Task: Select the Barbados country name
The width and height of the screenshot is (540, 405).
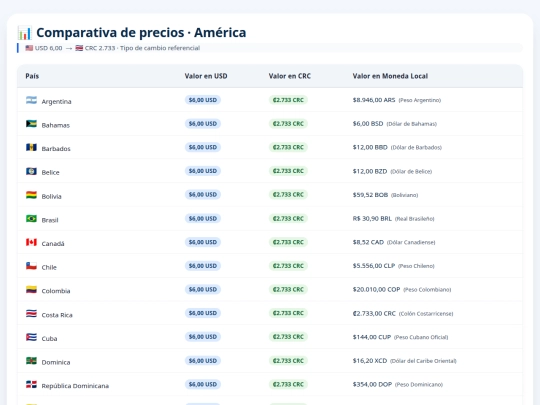Action: pos(56,149)
